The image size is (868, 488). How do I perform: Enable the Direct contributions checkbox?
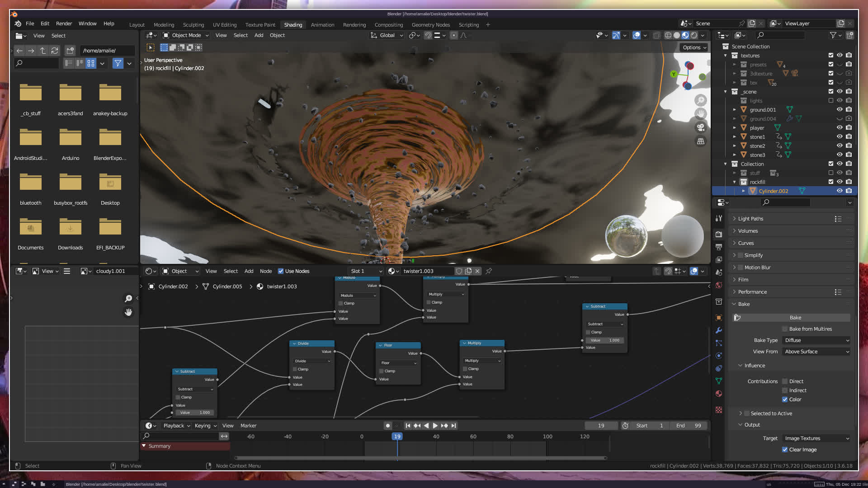point(785,381)
